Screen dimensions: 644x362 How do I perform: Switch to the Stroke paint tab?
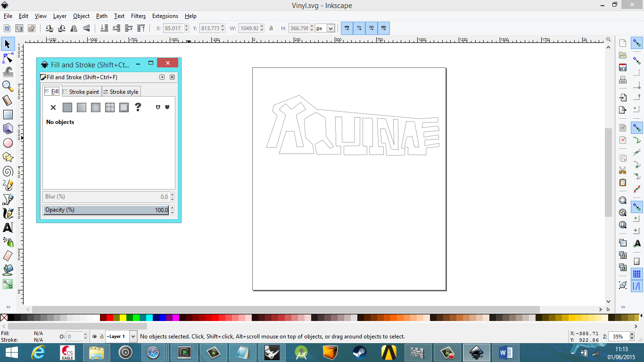click(81, 91)
